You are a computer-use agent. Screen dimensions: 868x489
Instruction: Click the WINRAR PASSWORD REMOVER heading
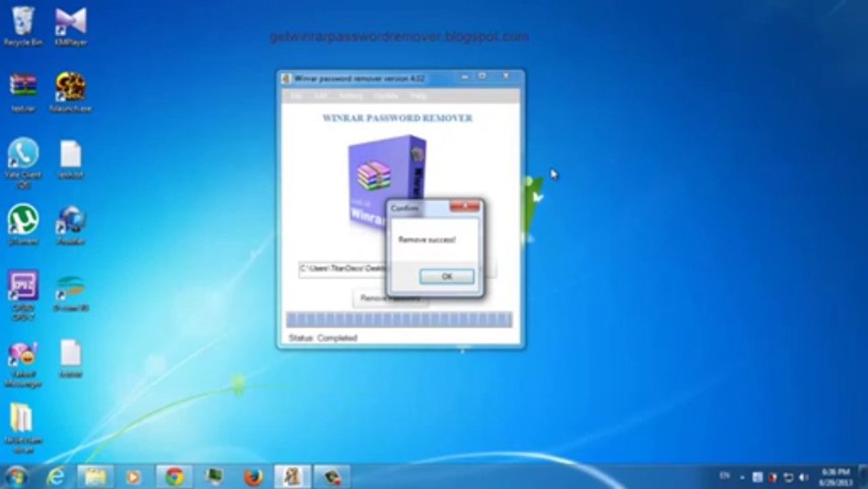tap(398, 118)
